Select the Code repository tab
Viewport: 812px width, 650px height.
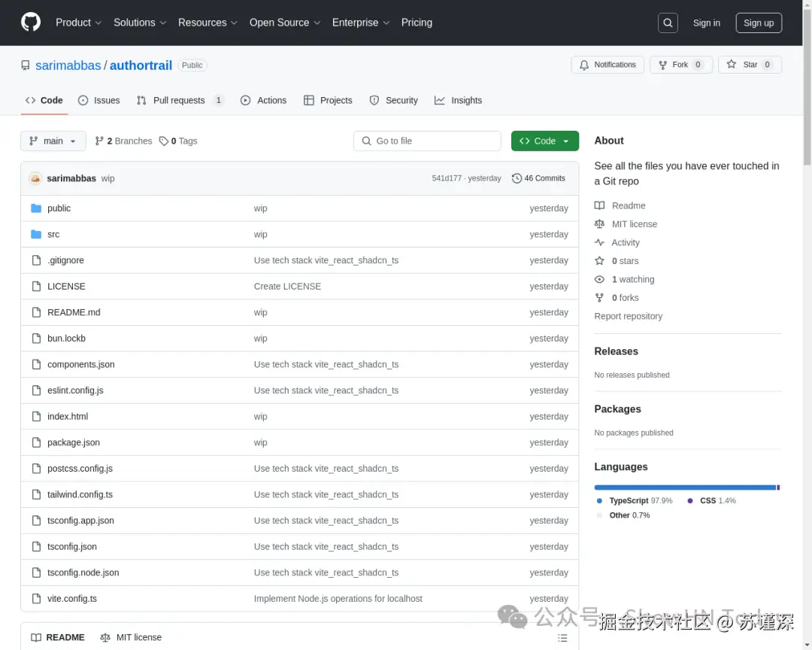pyautogui.click(x=44, y=101)
